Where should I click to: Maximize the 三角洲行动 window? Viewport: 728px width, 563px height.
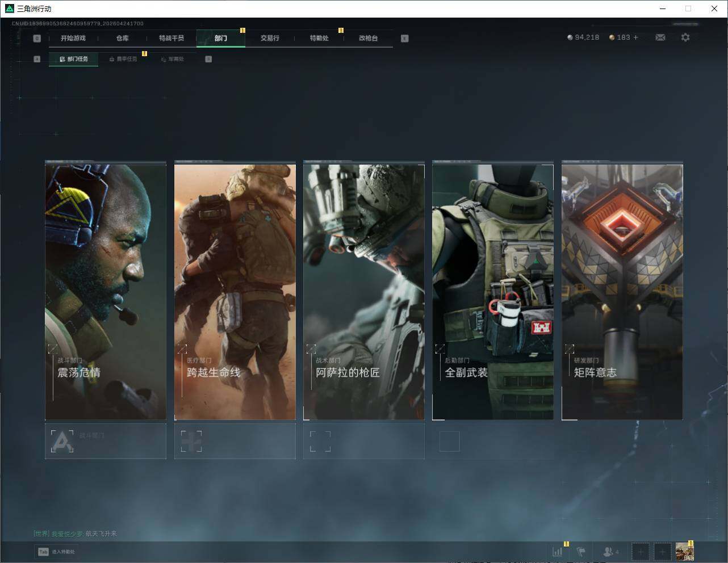coord(688,9)
